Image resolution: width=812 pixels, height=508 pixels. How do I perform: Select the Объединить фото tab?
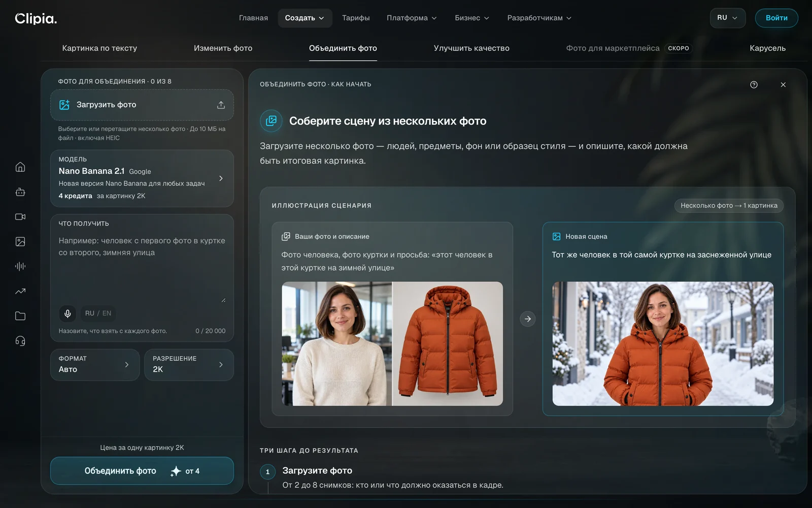[x=343, y=48]
